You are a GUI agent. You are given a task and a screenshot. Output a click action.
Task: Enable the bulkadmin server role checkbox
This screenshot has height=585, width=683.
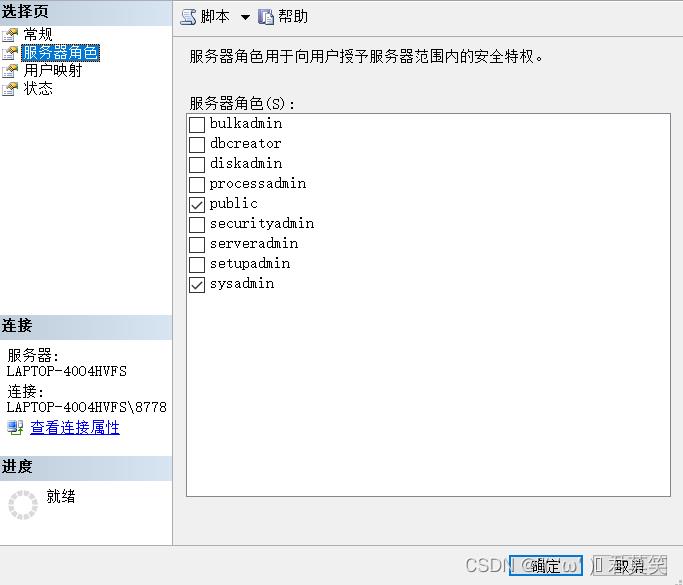tap(197, 124)
